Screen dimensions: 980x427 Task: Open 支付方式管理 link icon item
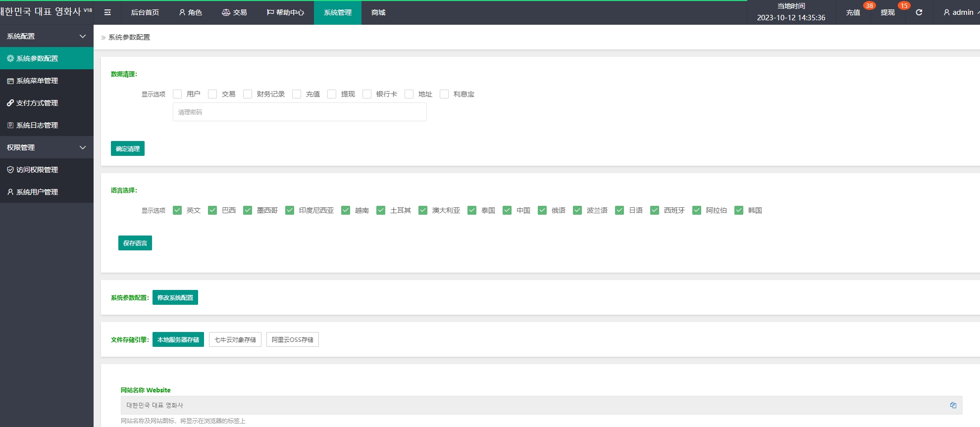[x=37, y=103]
